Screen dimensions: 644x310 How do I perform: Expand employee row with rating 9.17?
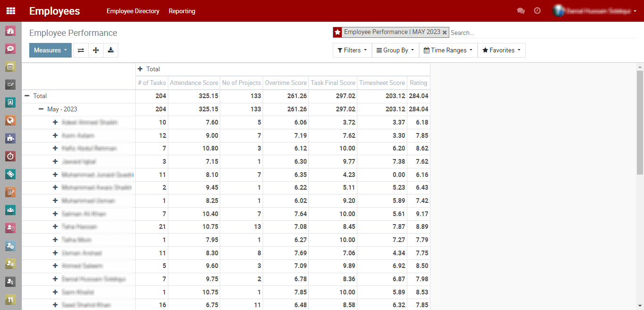point(55,214)
